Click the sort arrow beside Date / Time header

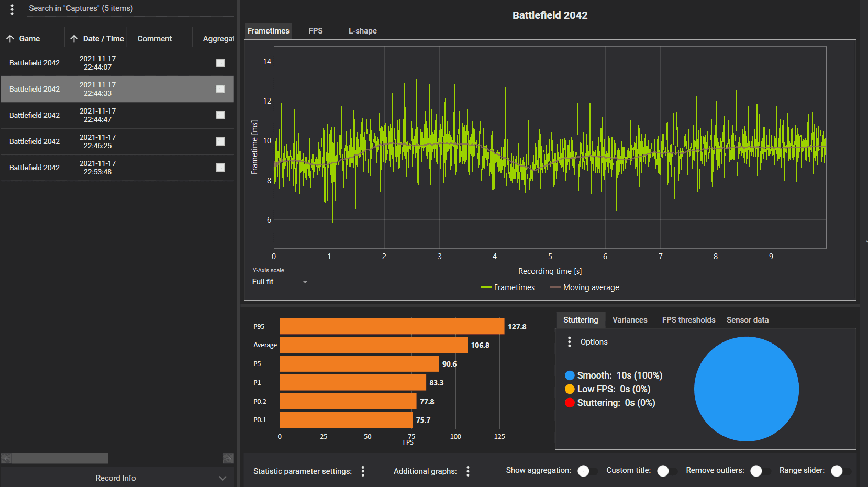click(74, 39)
